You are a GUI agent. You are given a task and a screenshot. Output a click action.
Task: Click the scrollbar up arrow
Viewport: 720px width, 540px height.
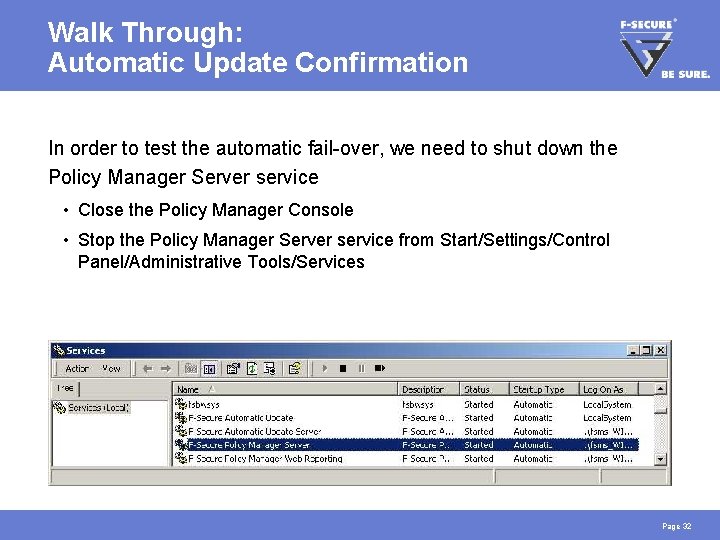point(660,389)
